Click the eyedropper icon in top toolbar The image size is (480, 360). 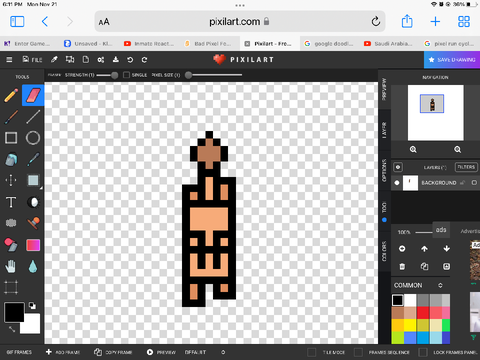pyautogui.click(x=54, y=60)
